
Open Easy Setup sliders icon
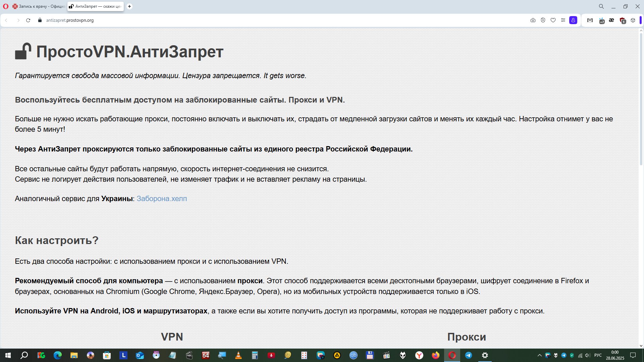pyautogui.click(x=563, y=20)
